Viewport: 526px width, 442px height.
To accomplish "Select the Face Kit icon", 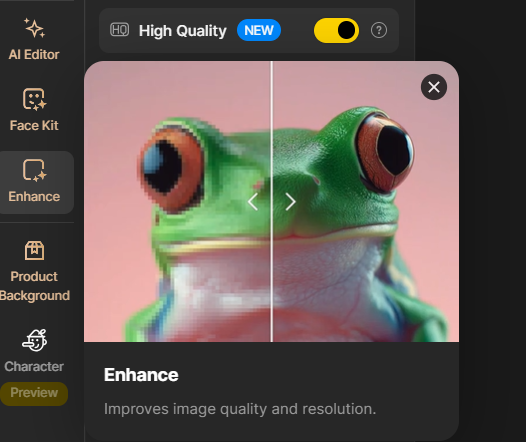I will 35,99.
